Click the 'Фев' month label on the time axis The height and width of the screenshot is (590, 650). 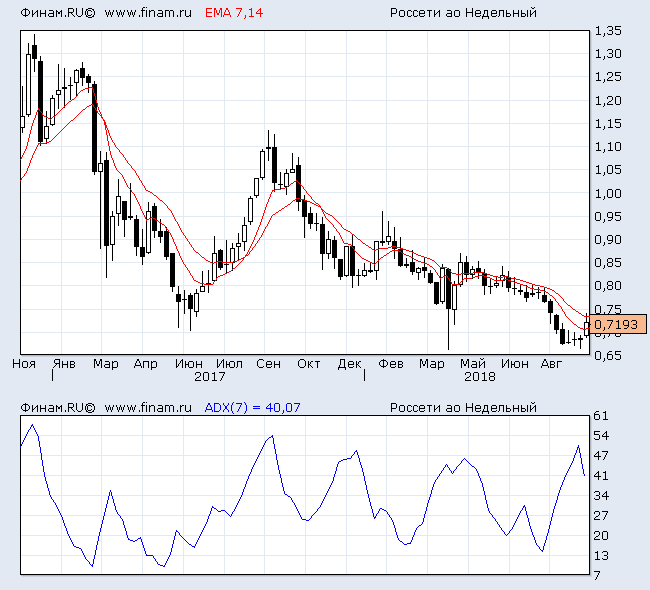pos(390,364)
